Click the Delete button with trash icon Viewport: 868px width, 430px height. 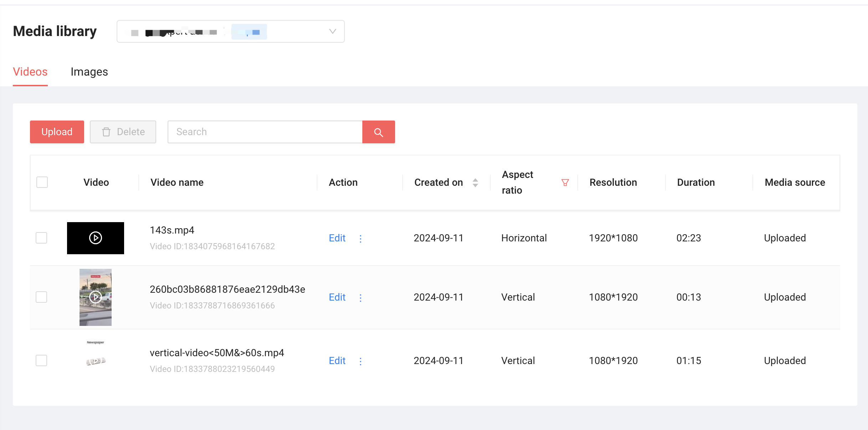coord(123,132)
